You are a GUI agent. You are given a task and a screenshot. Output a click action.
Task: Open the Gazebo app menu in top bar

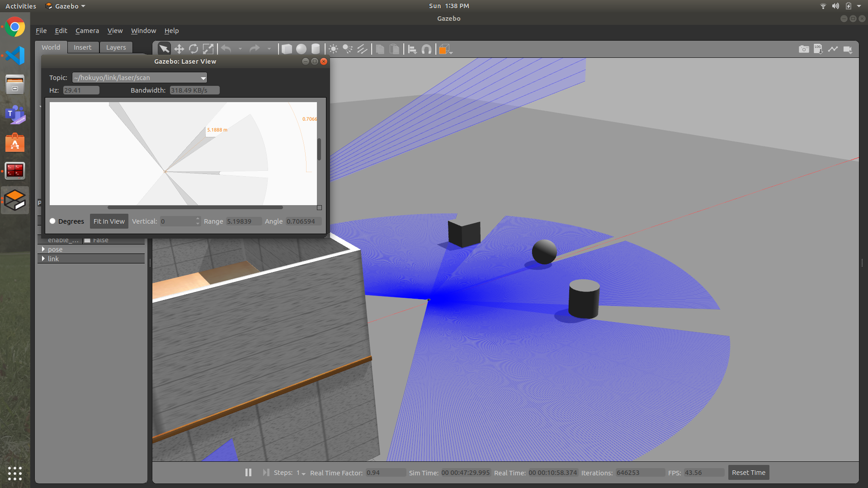(x=66, y=6)
